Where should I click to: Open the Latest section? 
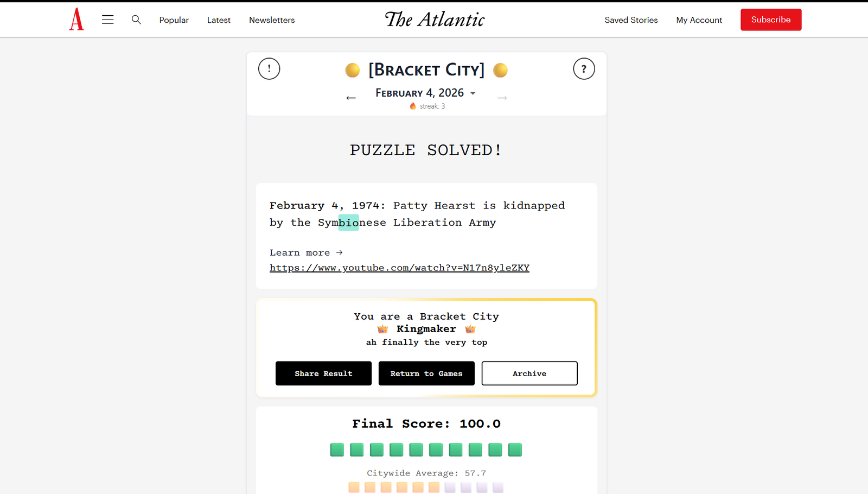pos(219,20)
